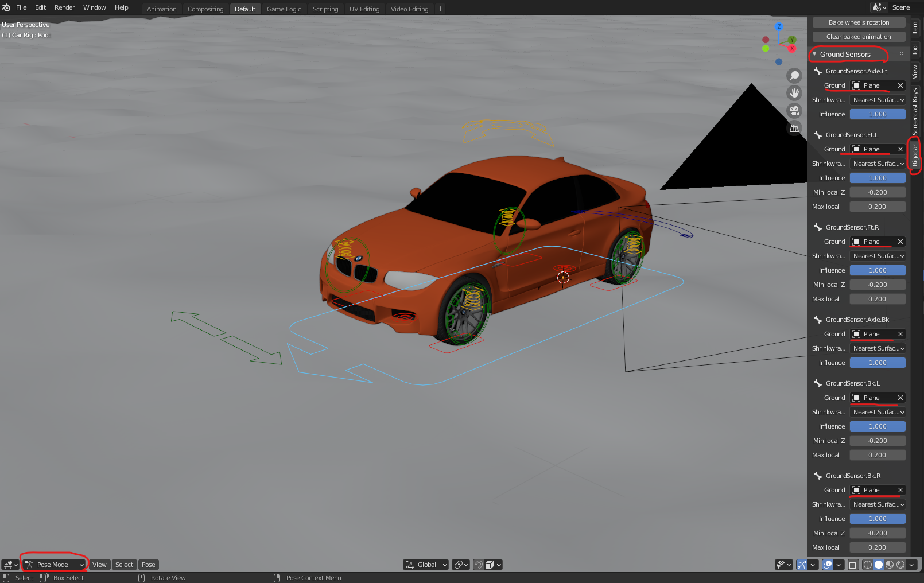Open the shading options dropdown arrow
Image resolution: width=924 pixels, height=583 pixels.
pyautogui.click(x=911, y=565)
